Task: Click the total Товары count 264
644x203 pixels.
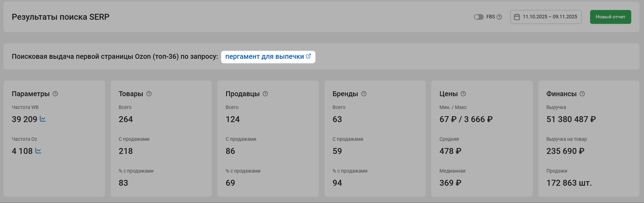Action: coord(126,119)
